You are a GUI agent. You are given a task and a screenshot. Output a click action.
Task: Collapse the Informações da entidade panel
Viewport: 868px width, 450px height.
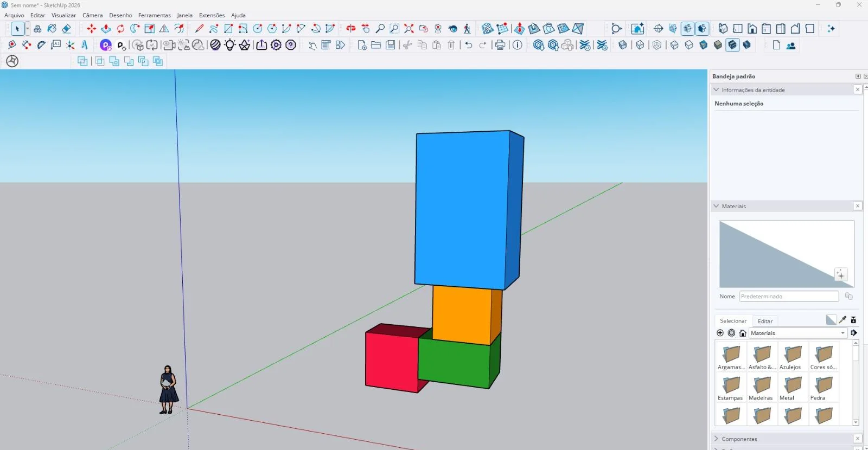tap(716, 89)
